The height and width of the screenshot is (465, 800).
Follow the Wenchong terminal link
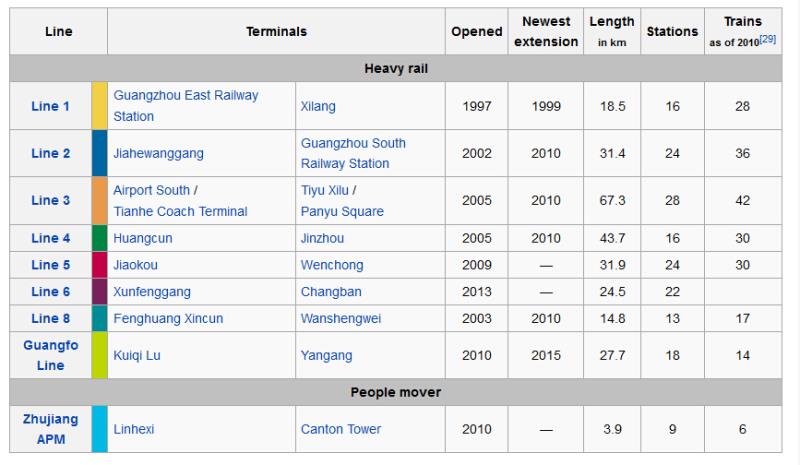[332, 265]
